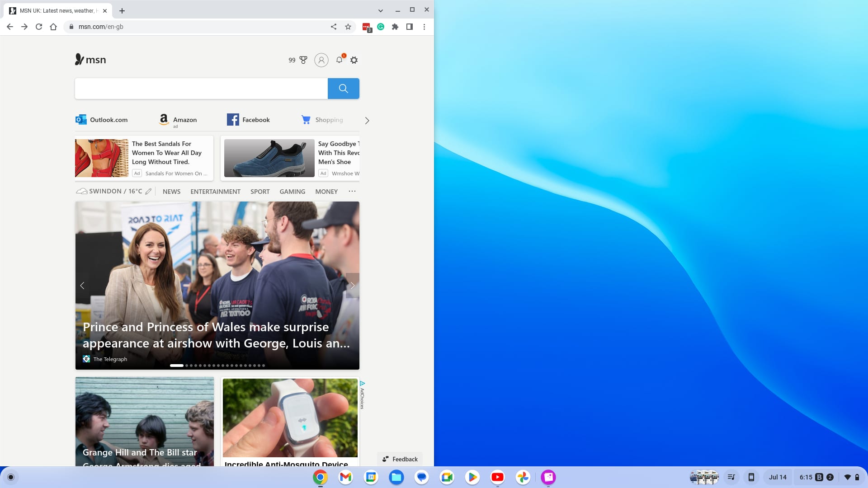Launch Google Photos from shelf
868x488 pixels.
pyautogui.click(x=523, y=477)
